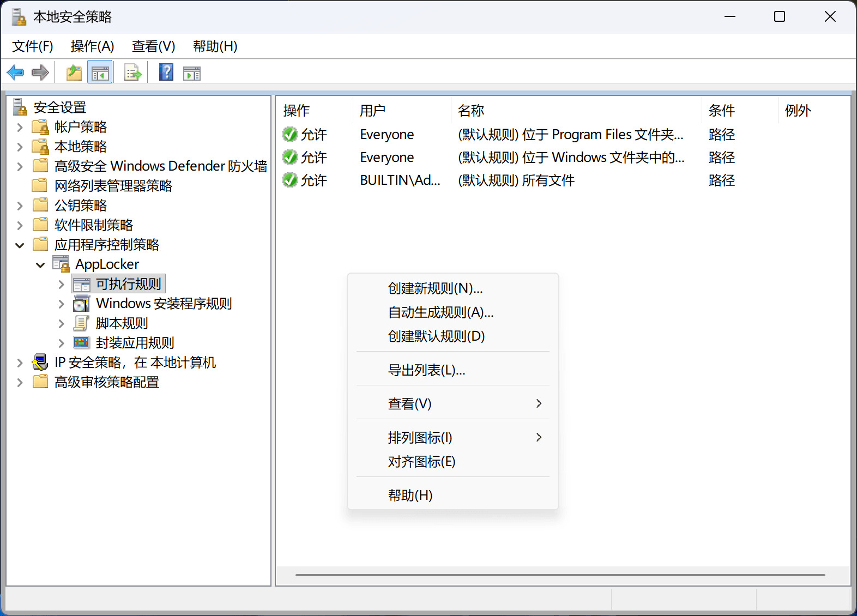
Task: Collapse the AppLocker tree node
Action: [40, 265]
